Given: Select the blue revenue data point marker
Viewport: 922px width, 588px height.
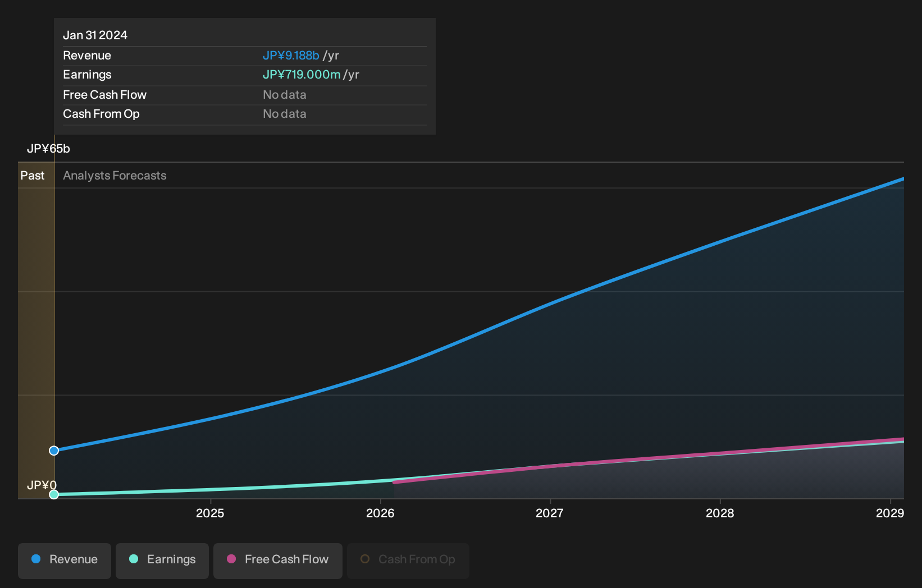Looking at the screenshot, I should pyautogui.click(x=54, y=451).
